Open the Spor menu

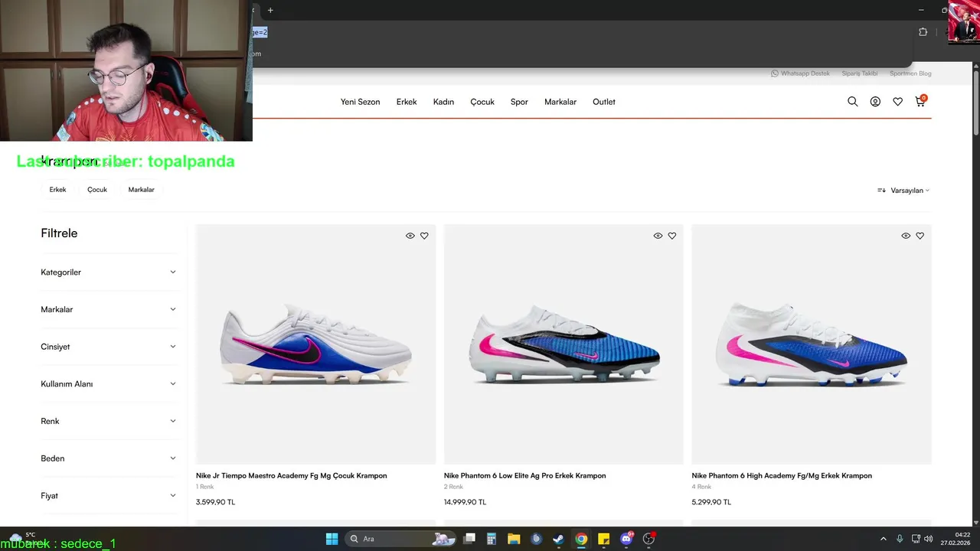pos(519,102)
